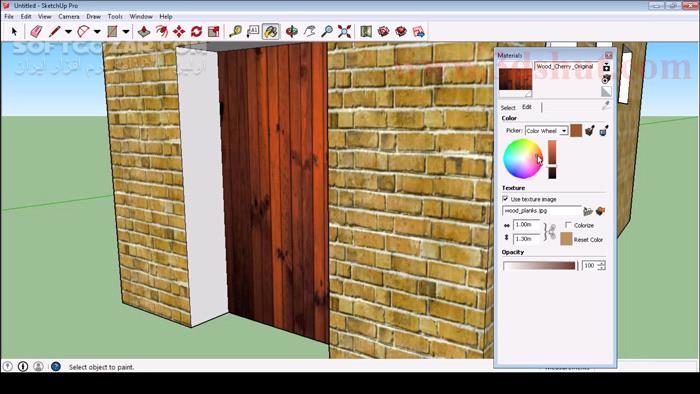Switch to the Edit tab in Materials

pyautogui.click(x=527, y=107)
